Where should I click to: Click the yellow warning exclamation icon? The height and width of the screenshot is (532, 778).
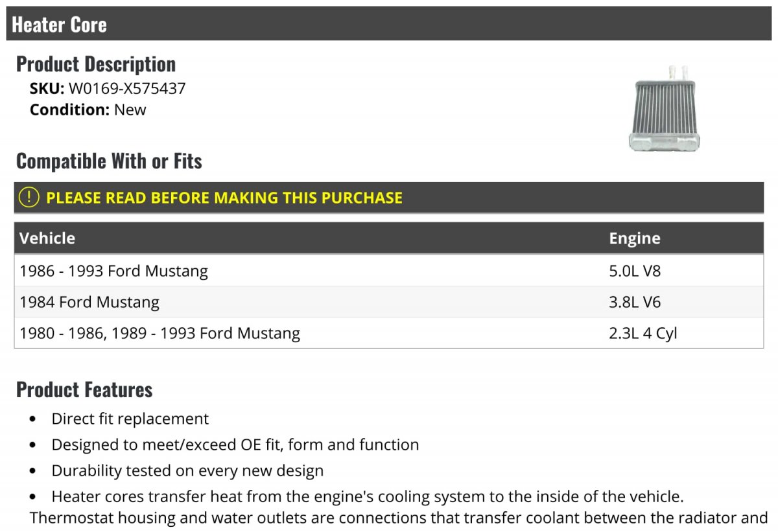[29, 198]
